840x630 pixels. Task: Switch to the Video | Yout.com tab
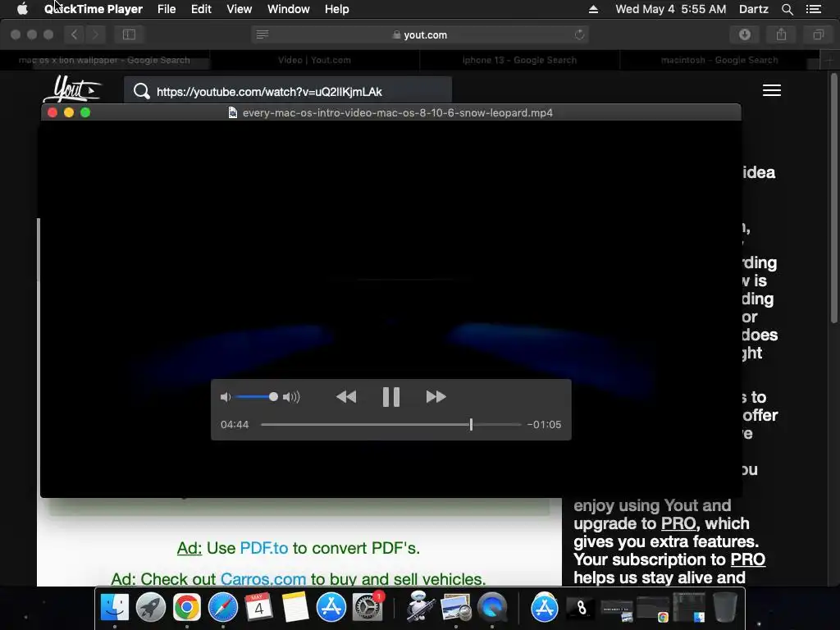click(314, 60)
